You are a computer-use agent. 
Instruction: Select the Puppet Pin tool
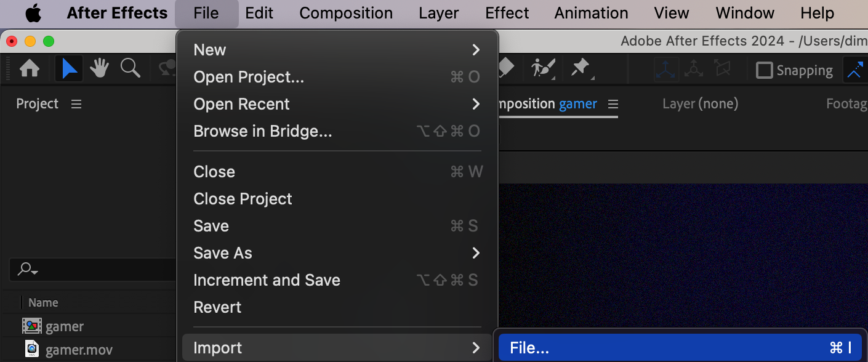(581, 68)
